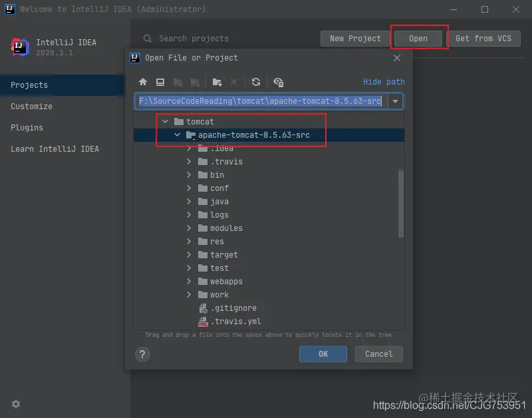Click the IntelliJ IDEA logo in sidebar

click(x=20, y=47)
